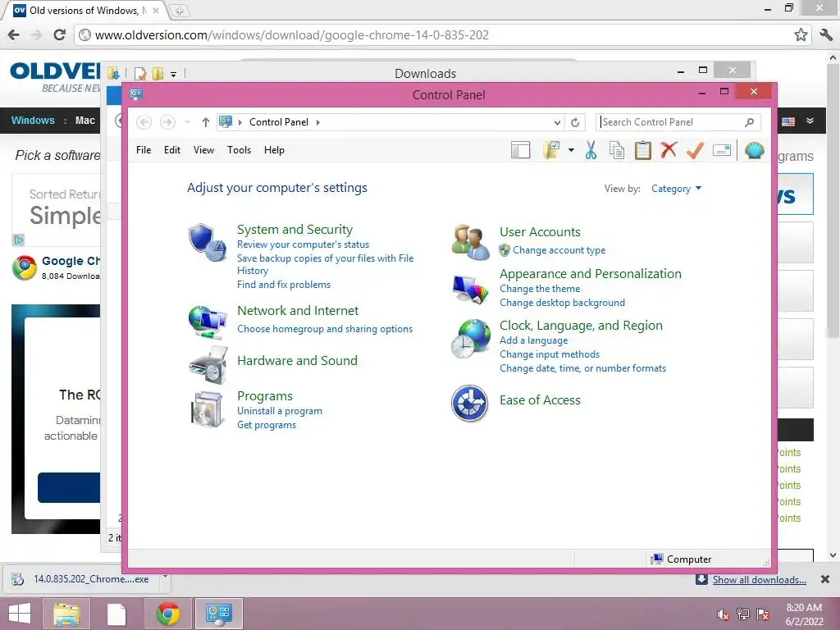This screenshot has height=630, width=840.
Task: Close the Chrome downloads bar
Action: click(x=825, y=579)
